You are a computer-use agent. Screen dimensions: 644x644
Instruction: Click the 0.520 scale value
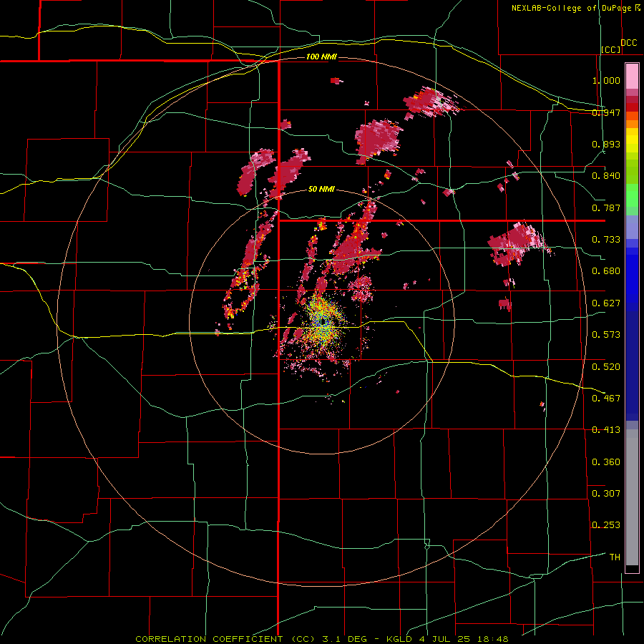(606, 367)
